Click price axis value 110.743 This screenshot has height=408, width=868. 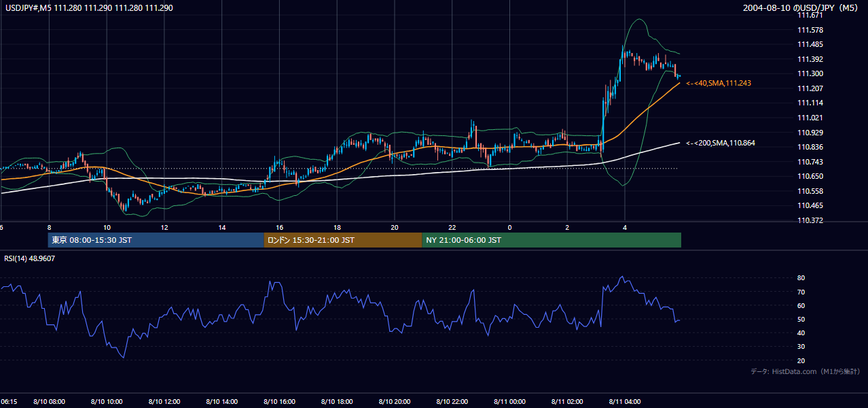[810, 162]
